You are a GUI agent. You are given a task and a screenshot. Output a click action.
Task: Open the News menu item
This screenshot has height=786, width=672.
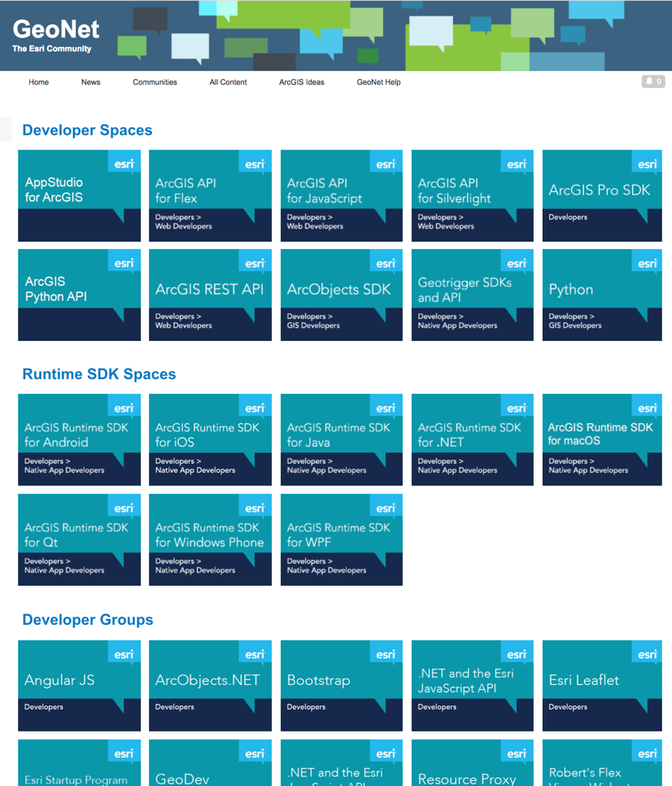(90, 82)
